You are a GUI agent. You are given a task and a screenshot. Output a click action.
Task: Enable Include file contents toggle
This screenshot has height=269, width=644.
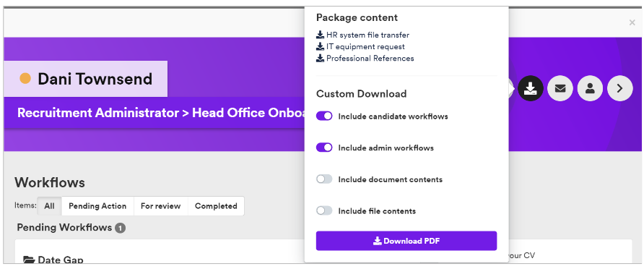[x=324, y=210]
